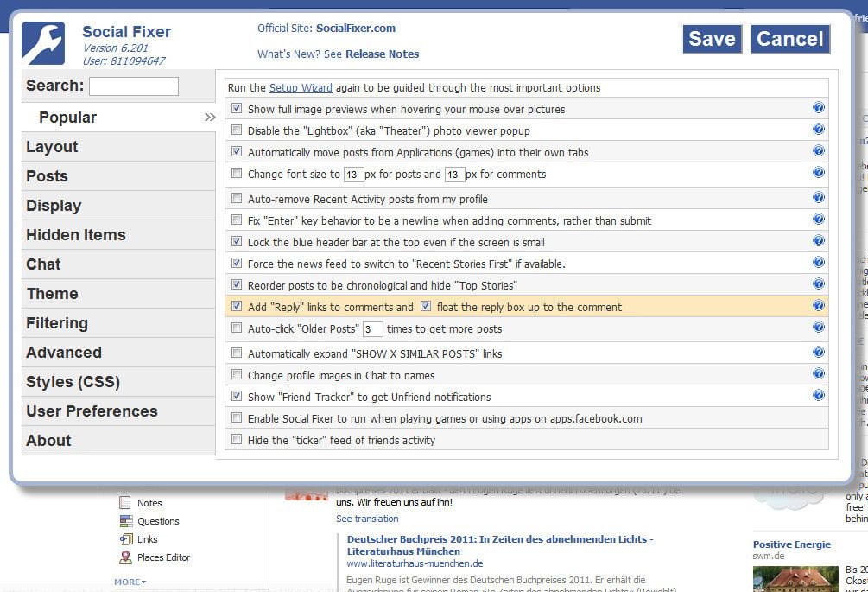
Task: Switch to the Theme settings tab
Action: (x=52, y=293)
